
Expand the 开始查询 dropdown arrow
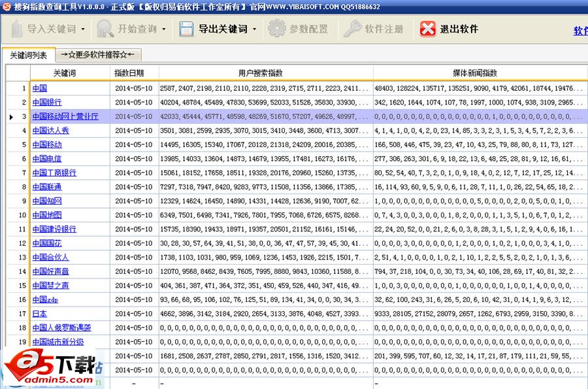(164, 29)
